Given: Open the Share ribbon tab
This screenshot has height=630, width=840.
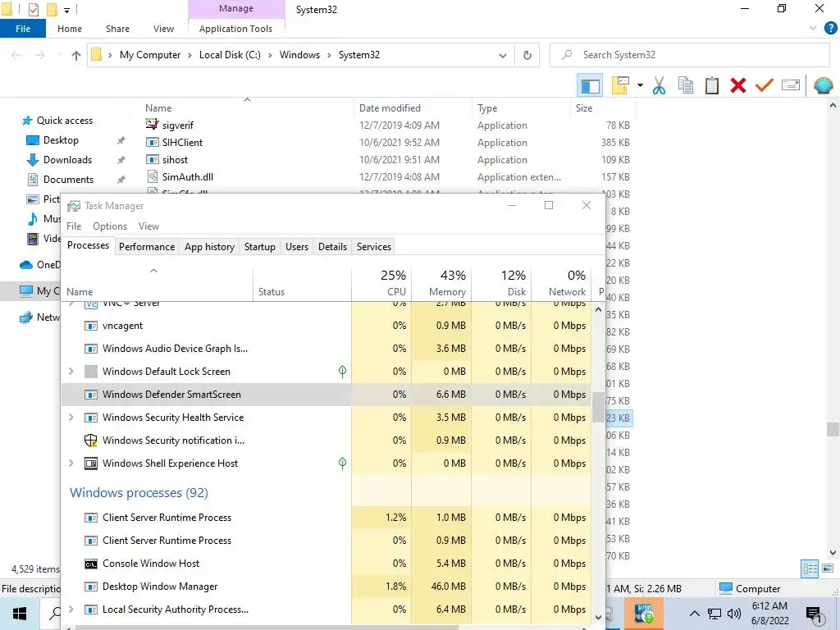Looking at the screenshot, I should coord(117,29).
